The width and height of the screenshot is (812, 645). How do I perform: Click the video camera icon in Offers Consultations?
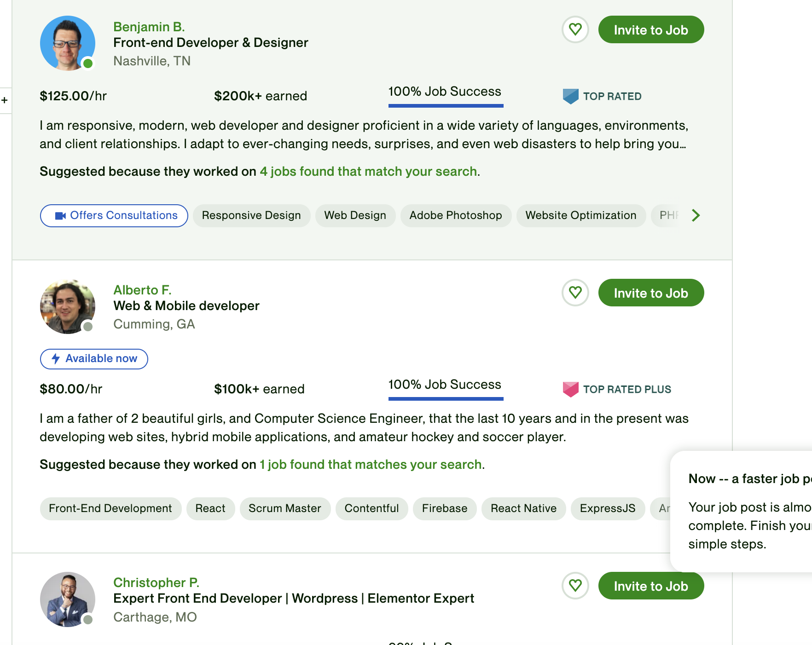tap(60, 216)
